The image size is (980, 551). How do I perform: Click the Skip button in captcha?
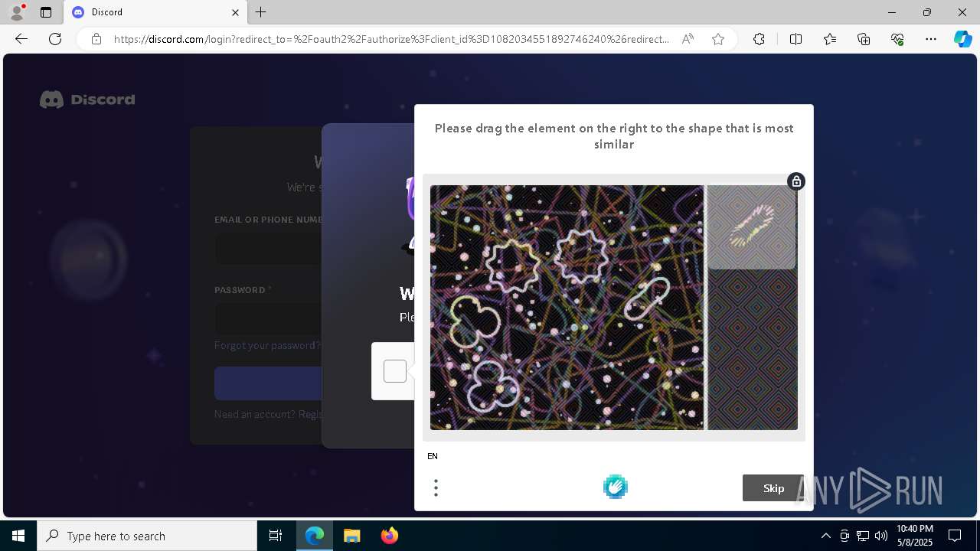click(x=773, y=488)
